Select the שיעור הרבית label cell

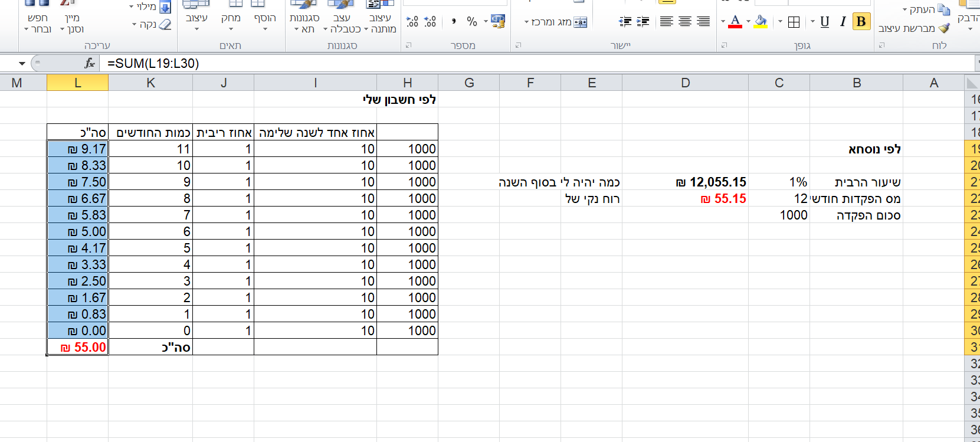857,182
